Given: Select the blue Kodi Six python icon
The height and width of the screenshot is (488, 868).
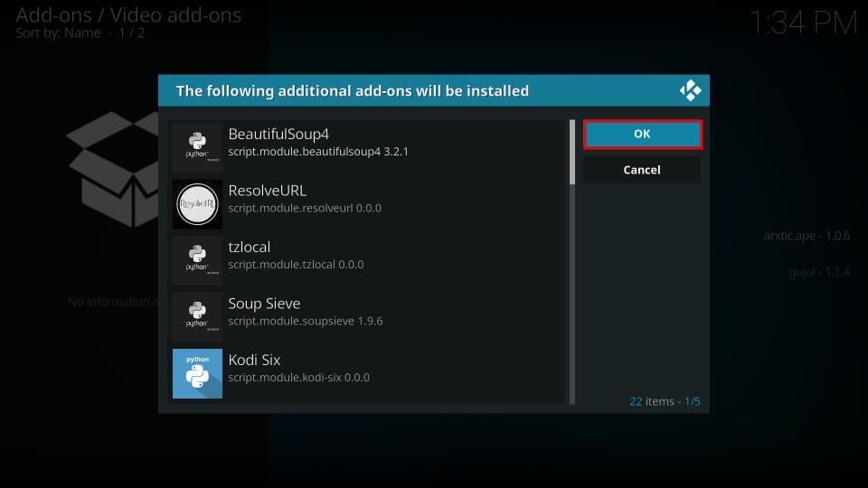Looking at the screenshot, I should [197, 373].
